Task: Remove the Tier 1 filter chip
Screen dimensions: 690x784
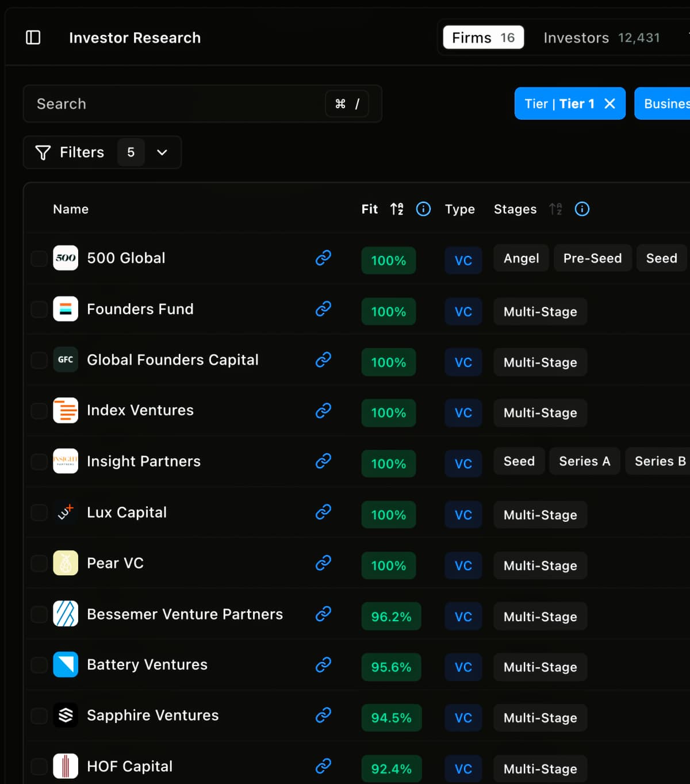Action: (x=610, y=104)
